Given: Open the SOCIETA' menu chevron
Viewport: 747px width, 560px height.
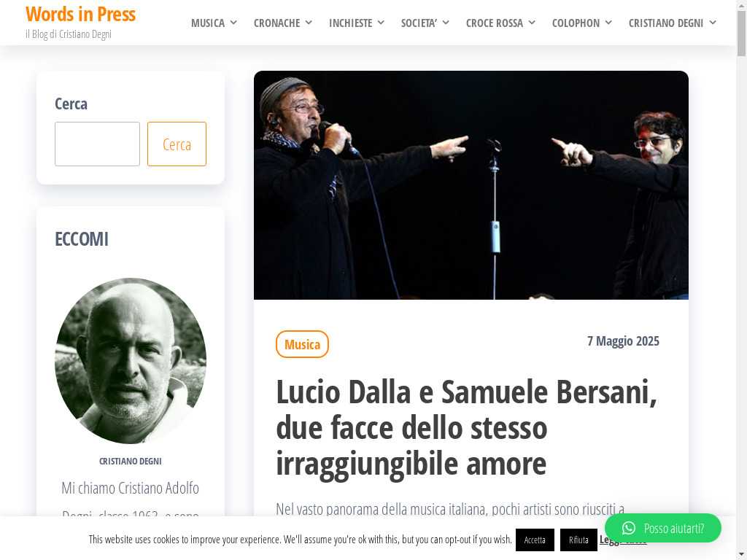Looking at the screenshot, I should click(x=446, y=23).
